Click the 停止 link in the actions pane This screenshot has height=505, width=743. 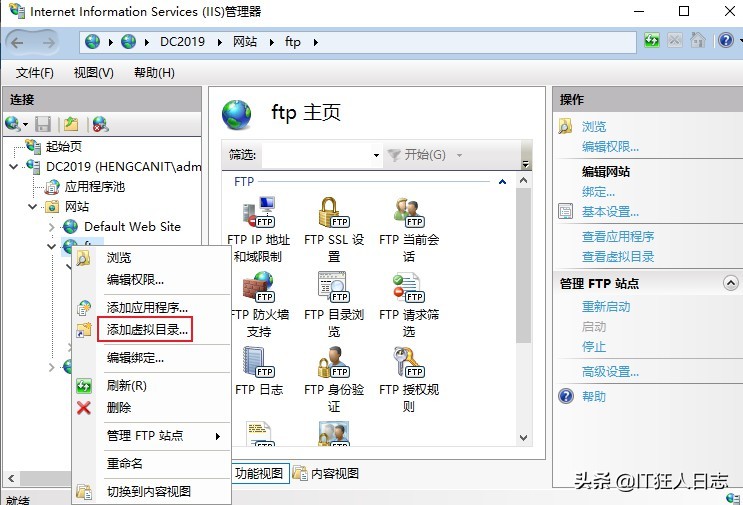pyautogui.click(x=594, y=346)
